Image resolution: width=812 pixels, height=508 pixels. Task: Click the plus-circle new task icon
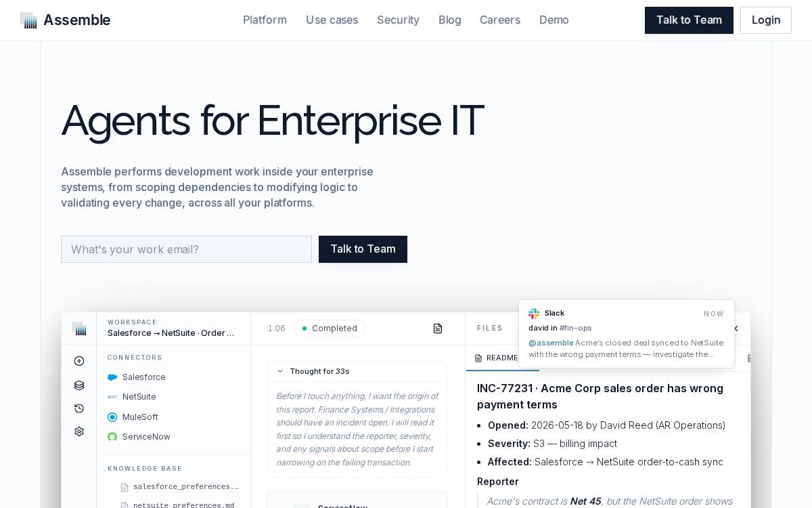click(79, 361)
